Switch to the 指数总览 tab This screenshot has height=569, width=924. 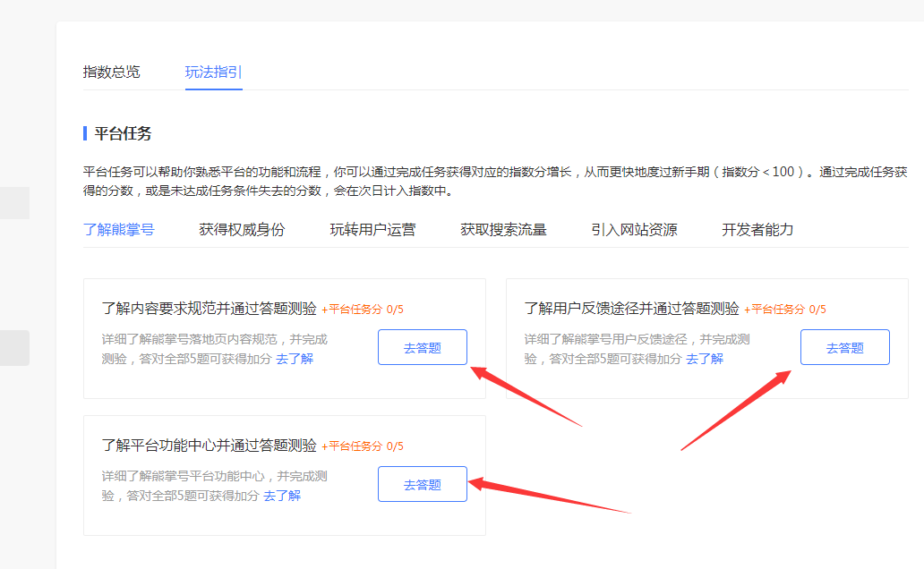click(111, 72)
